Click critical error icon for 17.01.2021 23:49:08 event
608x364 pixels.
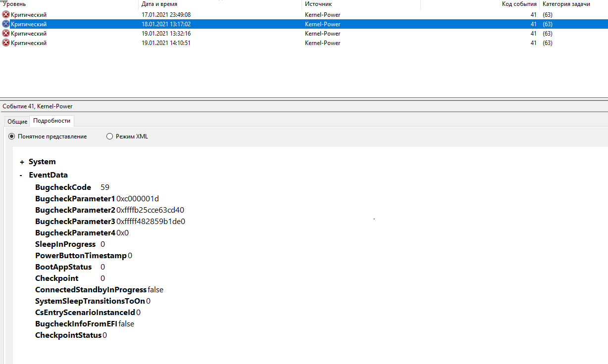coord(6,15)
